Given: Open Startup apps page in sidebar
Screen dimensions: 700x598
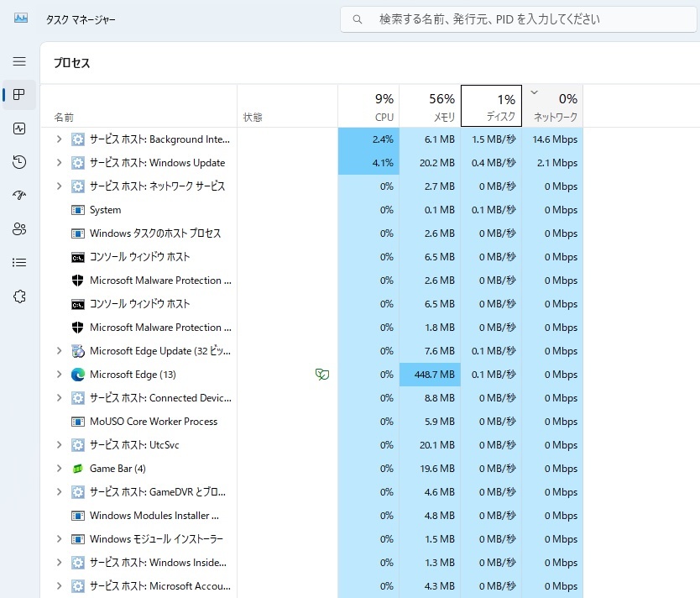Looking at the screenshot, I should (19, 195).
